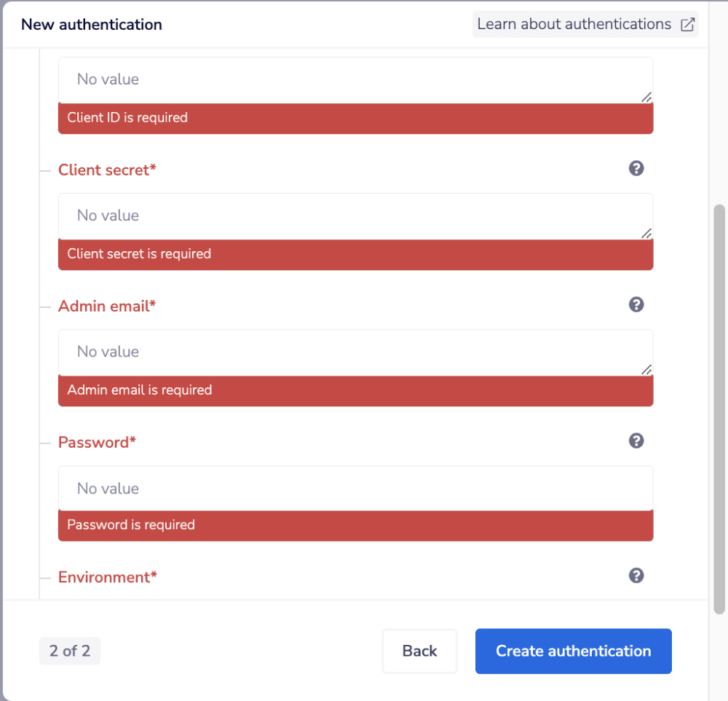Click the resize handle on the Client ID textarea
The image size is (728, 701).
coord(646,97)
